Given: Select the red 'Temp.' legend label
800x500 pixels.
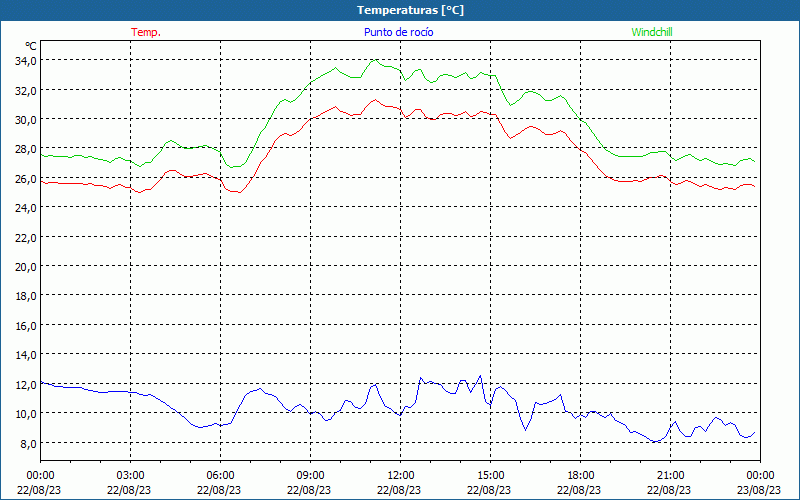Looking at the screenshot, I should [146, 32].
